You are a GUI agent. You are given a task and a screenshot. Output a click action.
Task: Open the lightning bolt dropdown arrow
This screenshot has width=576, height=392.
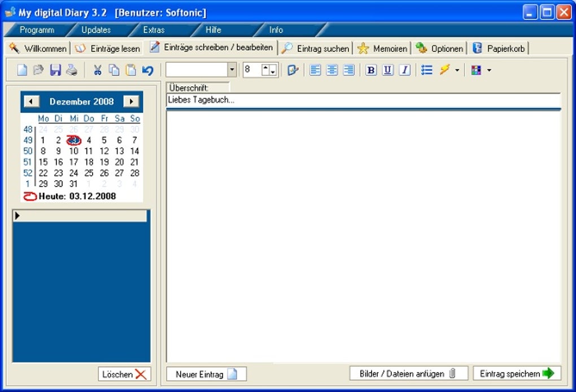(x=457, y=70)
